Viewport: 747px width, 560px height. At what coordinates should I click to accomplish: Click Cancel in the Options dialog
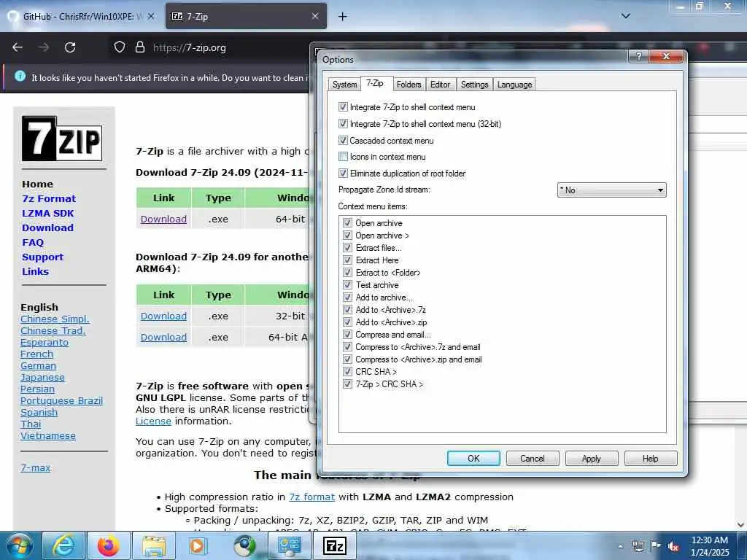click(532, 458)
